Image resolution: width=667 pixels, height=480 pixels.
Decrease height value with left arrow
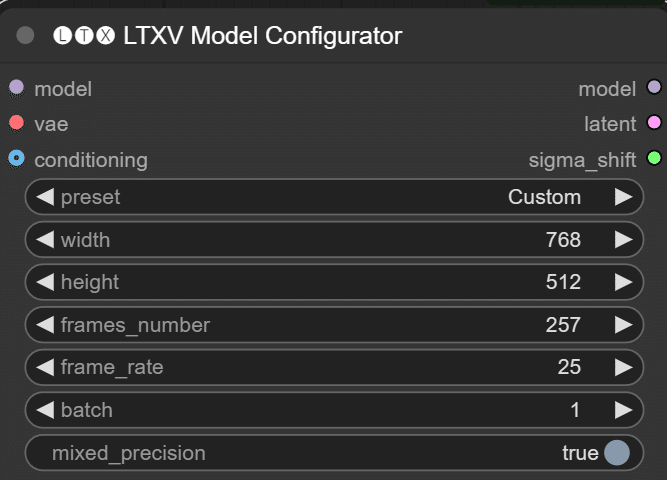pyautogui.click(x=45, y=282)
